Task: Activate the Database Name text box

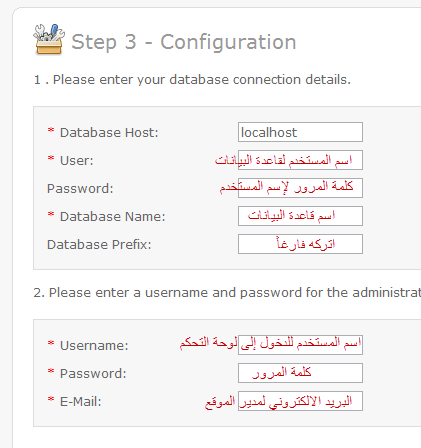Action: click(x=300, y=216)
